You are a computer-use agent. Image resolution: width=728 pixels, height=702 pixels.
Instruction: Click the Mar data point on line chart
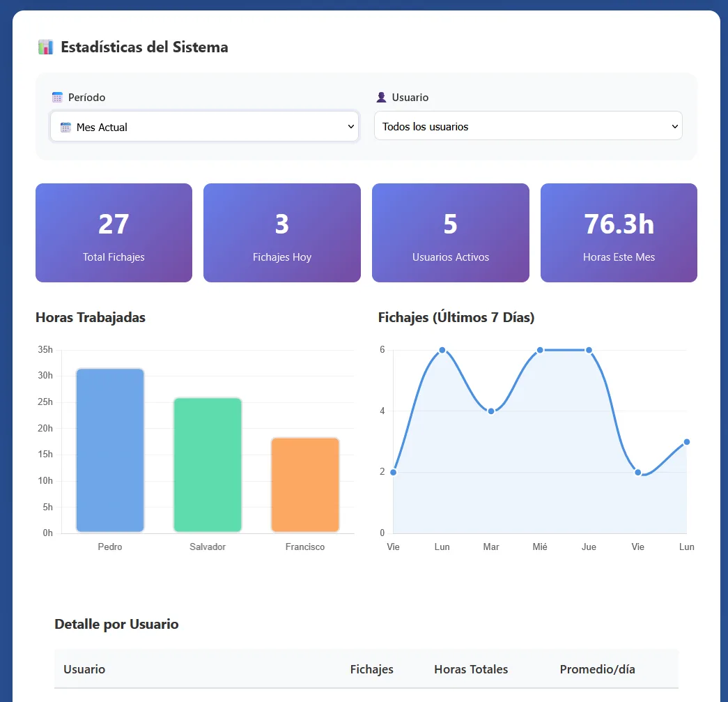[491, 411]
